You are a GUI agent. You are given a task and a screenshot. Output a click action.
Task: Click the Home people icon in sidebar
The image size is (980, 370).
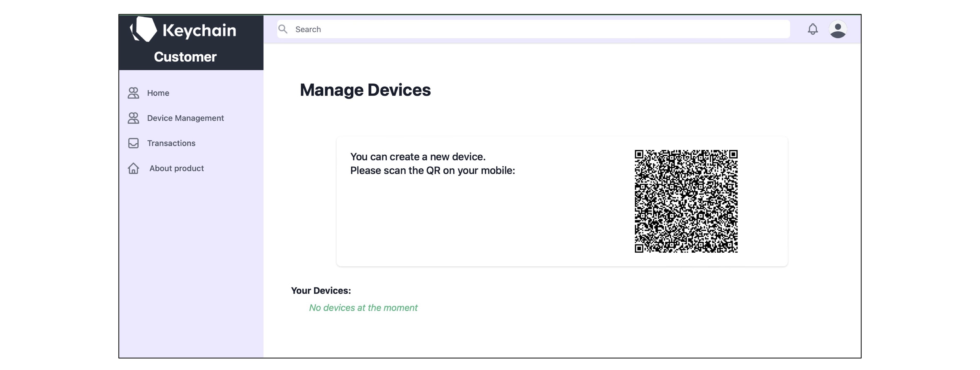(133, 93)
